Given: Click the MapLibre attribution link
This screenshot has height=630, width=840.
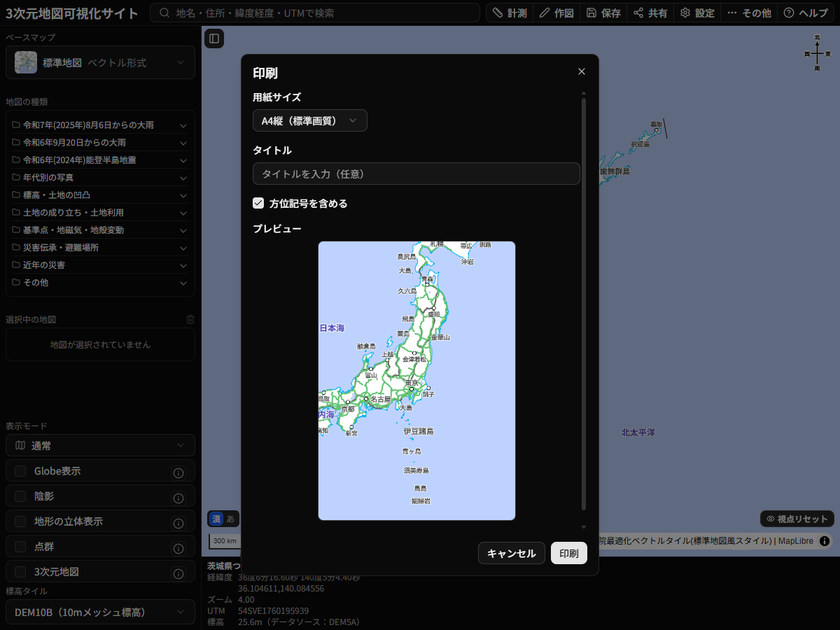Looking at the screenshot, I should click(796, 541).
